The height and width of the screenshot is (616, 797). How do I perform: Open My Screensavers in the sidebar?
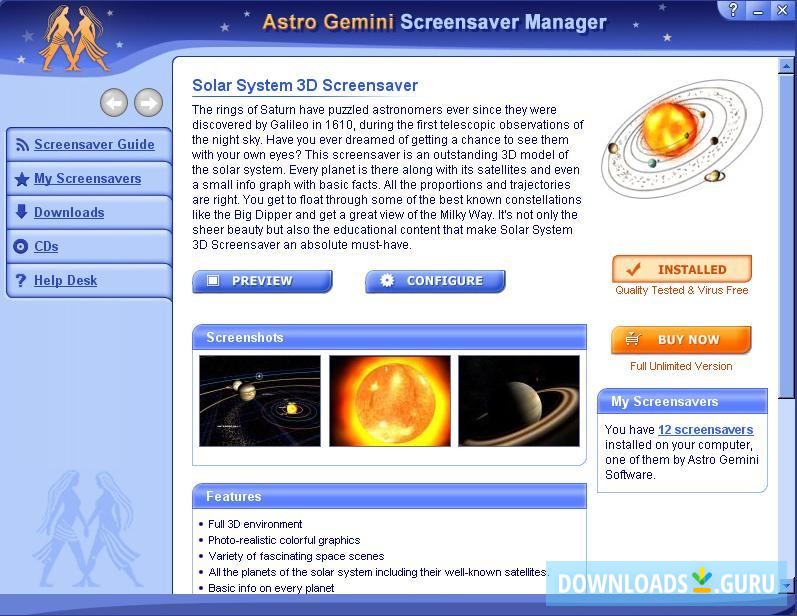click(87, 178)
